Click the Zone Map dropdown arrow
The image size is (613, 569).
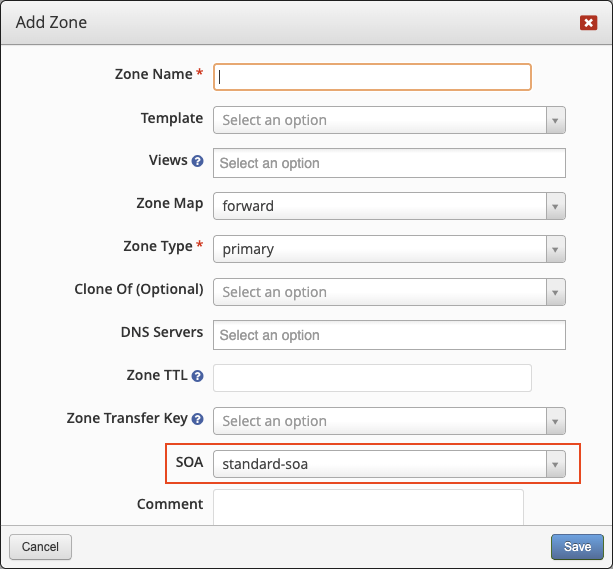coord(555,206)
